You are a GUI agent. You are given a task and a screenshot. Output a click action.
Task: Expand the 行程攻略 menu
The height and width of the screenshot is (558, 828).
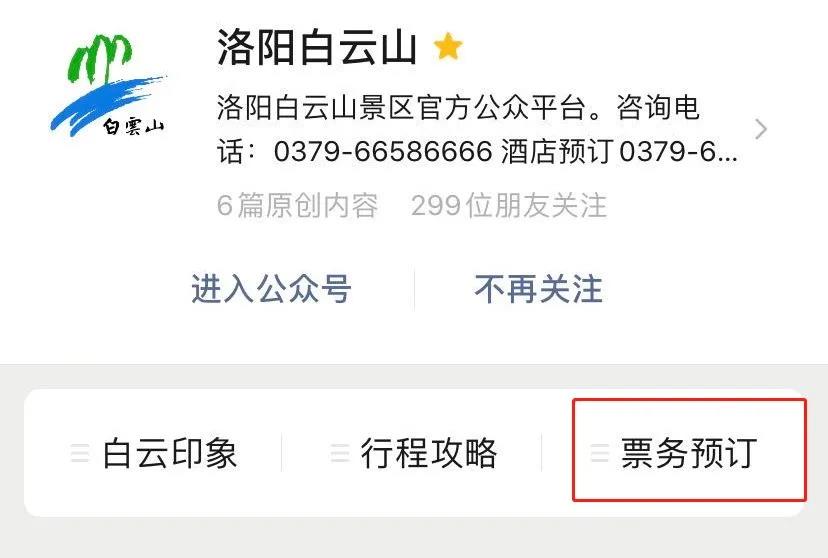(412, 453)
